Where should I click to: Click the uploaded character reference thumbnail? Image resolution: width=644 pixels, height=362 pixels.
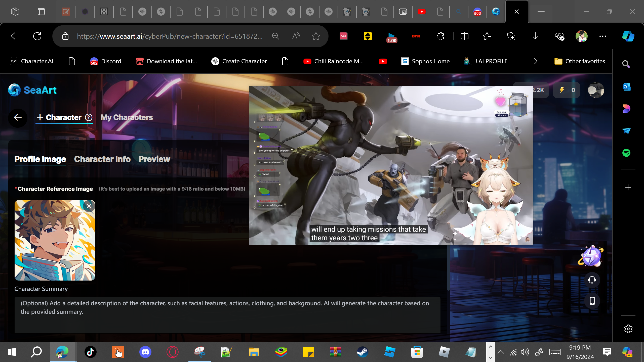[55, 240]
